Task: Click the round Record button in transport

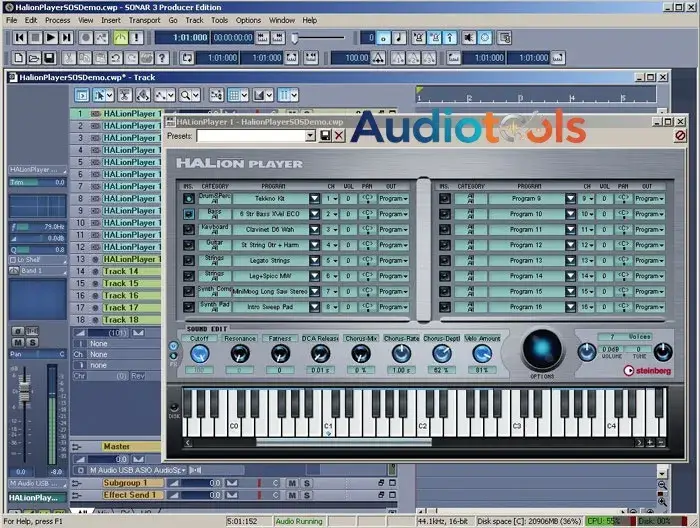Action: pyautogui.click(x=86, y=37)
